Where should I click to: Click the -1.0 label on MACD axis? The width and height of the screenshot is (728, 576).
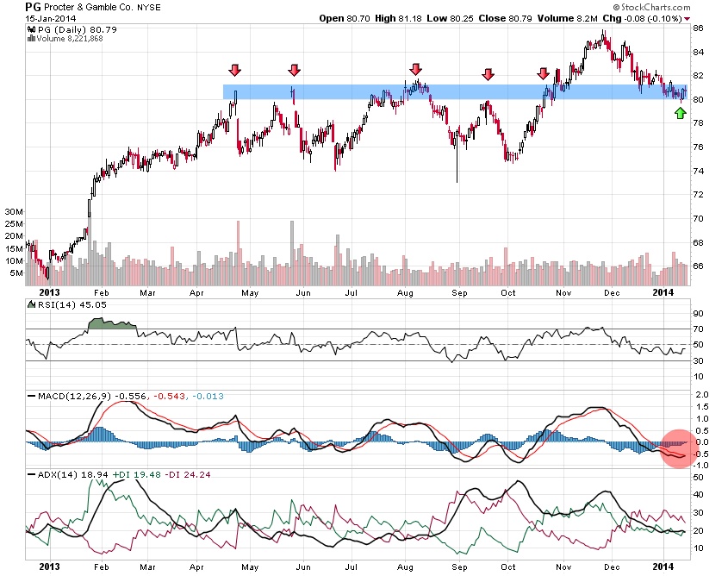pyautogui.click(x=700, y=466)
